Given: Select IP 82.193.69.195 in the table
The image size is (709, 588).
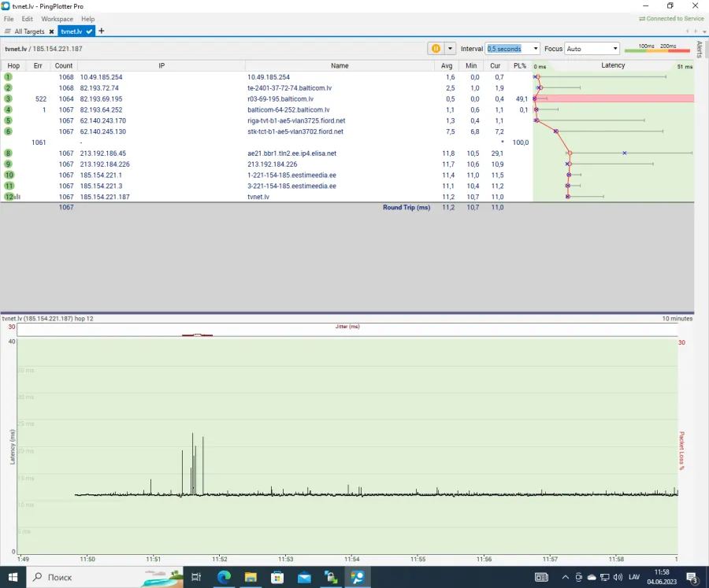Looking at the screenshot, I should 102,99.
